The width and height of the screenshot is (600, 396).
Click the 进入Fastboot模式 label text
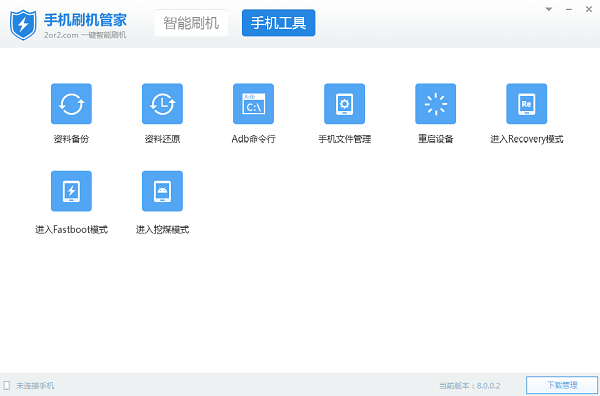pyautogui.click(x=72, y=230)
